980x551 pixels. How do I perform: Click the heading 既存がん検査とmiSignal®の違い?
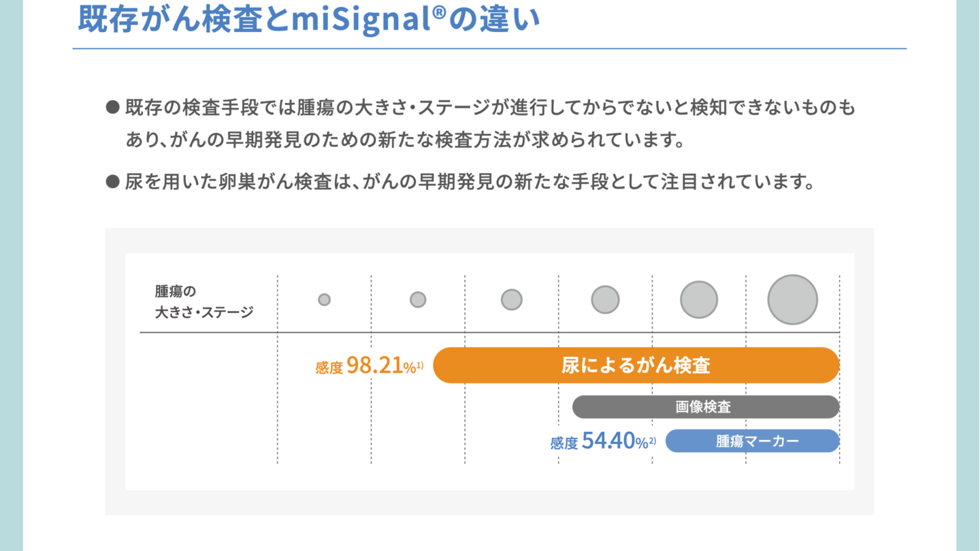[309, 19]
